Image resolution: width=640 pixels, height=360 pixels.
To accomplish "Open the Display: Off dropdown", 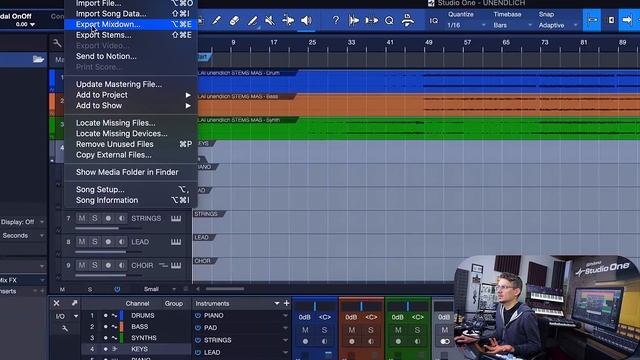I will click(x=22, y=222).
